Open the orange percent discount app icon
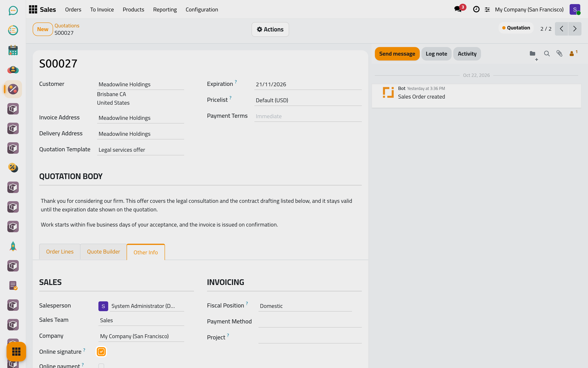The image size is (588, 368). point(13,168)
